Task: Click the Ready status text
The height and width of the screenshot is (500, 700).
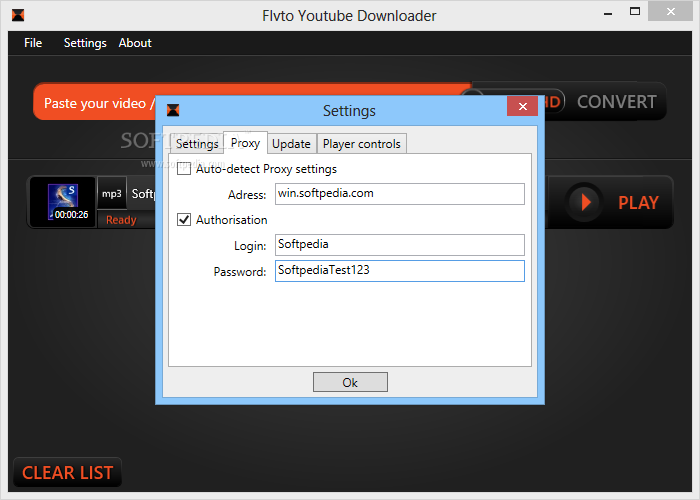Action: [x=121, y=220]
